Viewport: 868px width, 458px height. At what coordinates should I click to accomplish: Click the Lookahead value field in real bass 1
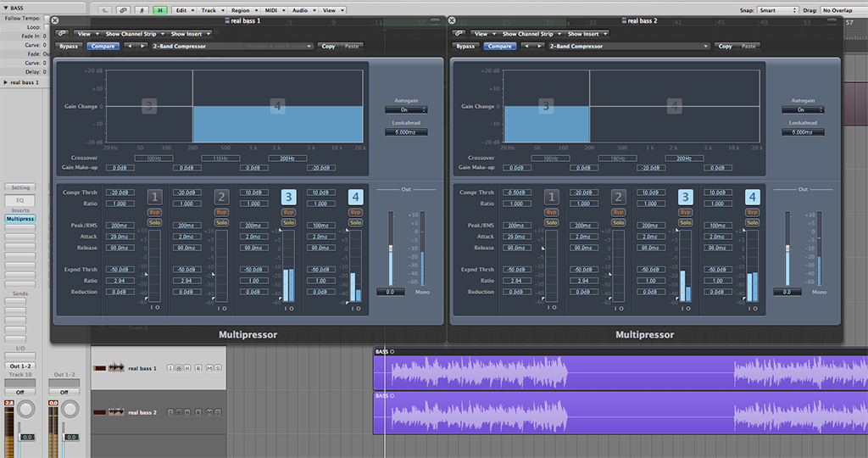tap(406, 131)
